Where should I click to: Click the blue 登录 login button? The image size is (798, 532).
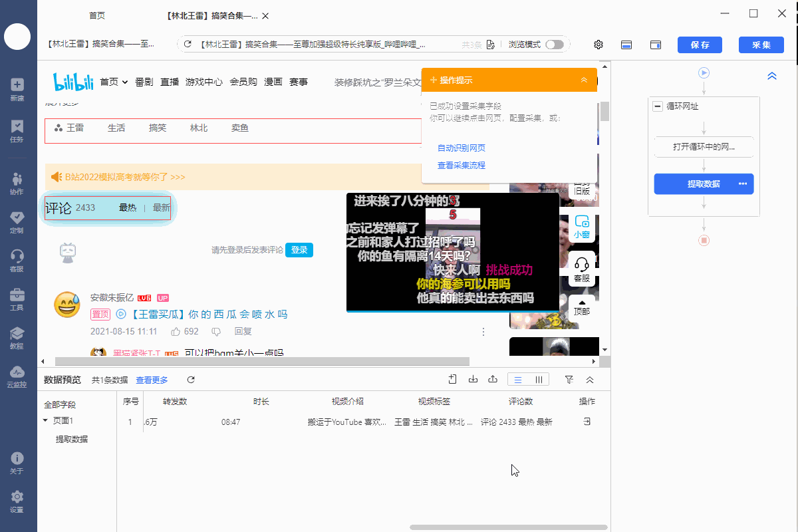click(299, 250)
